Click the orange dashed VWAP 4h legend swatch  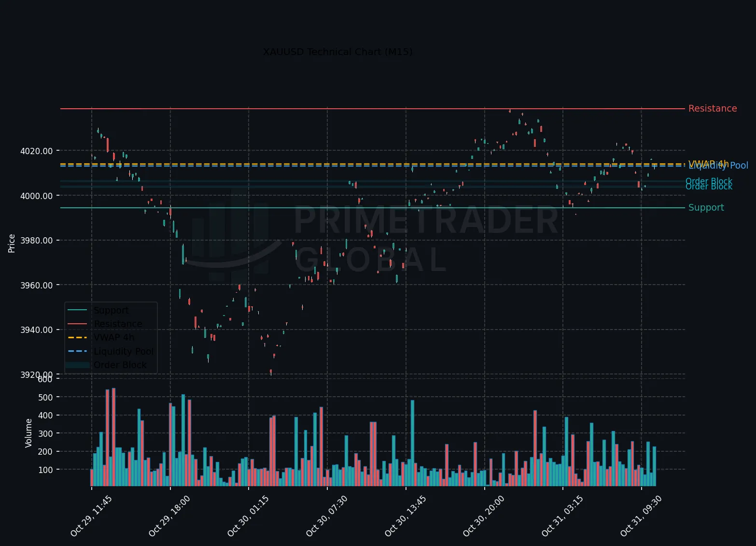pos(77,337)
